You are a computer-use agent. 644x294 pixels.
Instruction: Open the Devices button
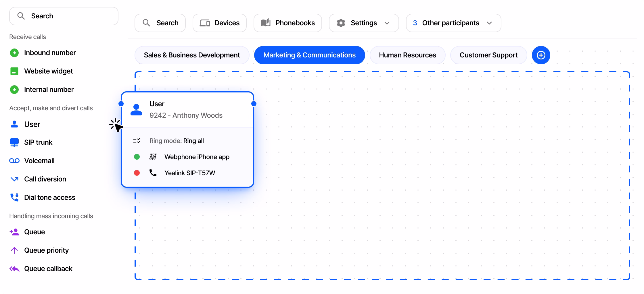[220, 23]
